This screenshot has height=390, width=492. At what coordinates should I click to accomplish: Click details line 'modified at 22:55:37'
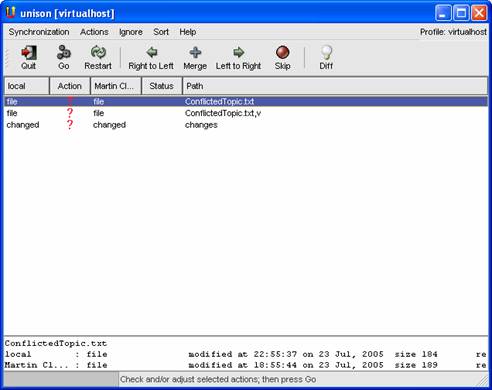point(242,354)
